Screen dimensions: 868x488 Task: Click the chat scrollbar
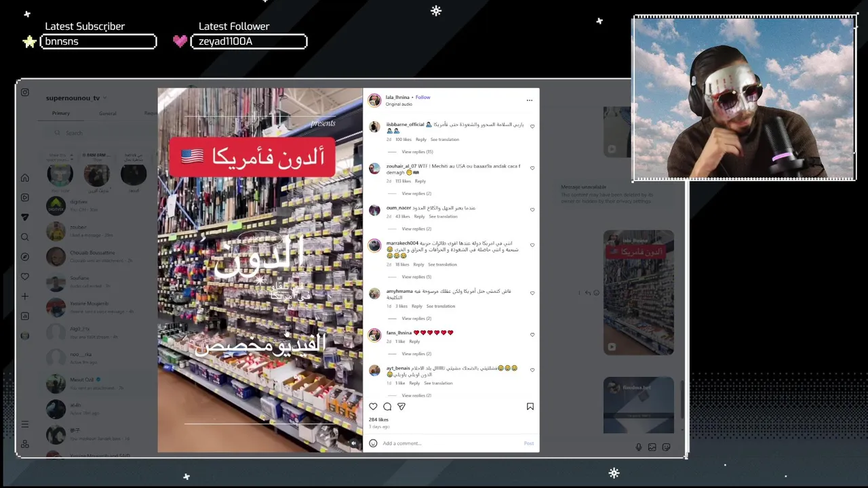point(682,400)
